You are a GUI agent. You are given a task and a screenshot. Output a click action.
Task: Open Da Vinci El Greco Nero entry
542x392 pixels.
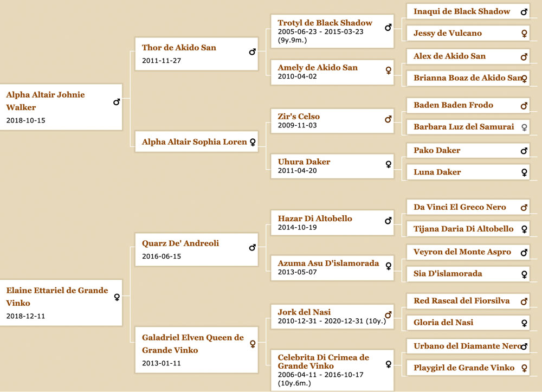click(460, 207)
